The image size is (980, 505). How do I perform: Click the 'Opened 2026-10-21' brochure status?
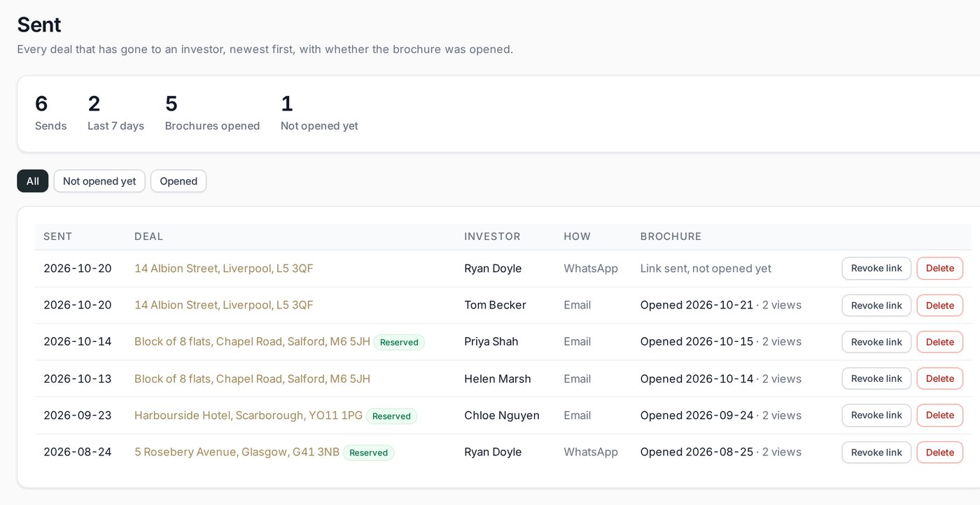[696, 305]
